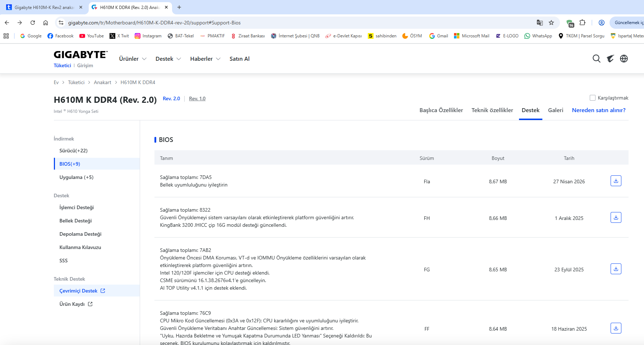
Task: Click the Nereden satın alınır? link
Action: tap(598, 110)
